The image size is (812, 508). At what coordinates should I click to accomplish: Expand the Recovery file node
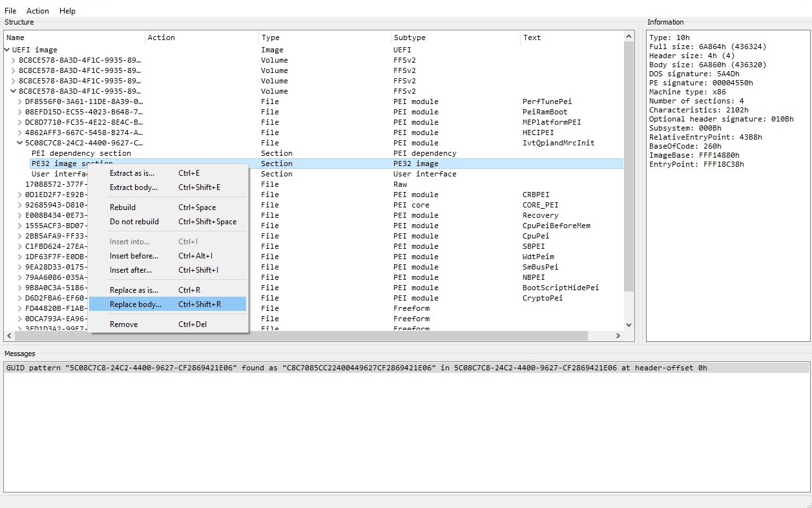click(20, 215)
